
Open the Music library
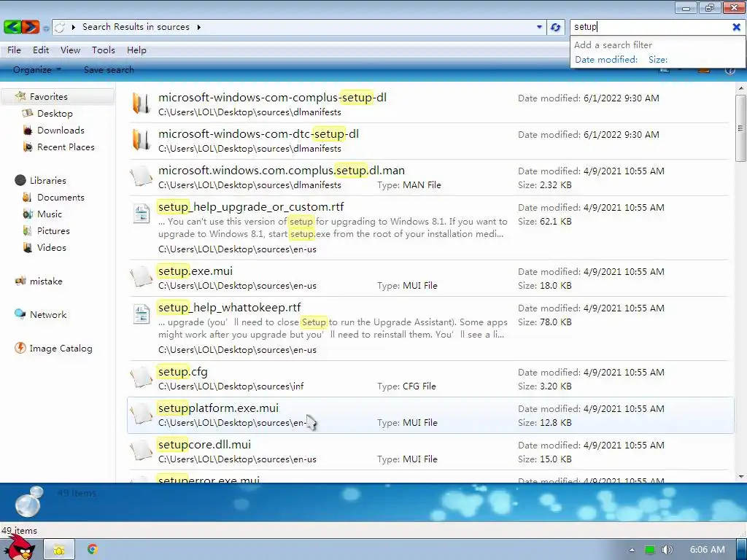50,214
